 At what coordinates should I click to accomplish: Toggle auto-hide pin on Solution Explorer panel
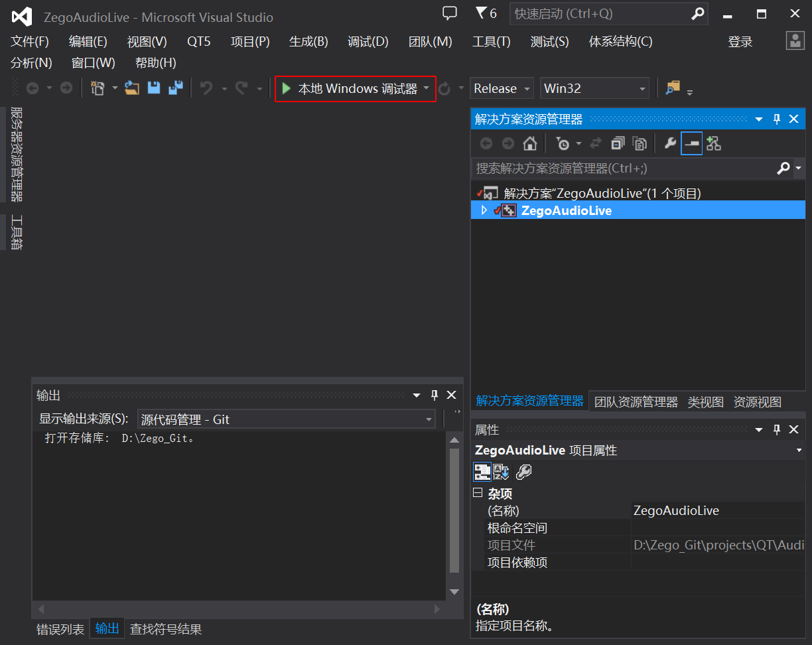coord(777,119)
